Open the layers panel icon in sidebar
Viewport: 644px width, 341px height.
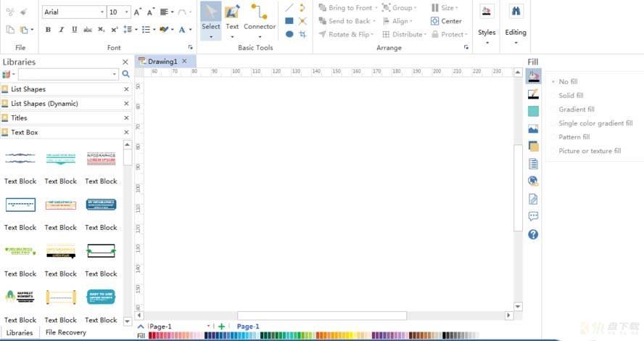pos(533,147)
